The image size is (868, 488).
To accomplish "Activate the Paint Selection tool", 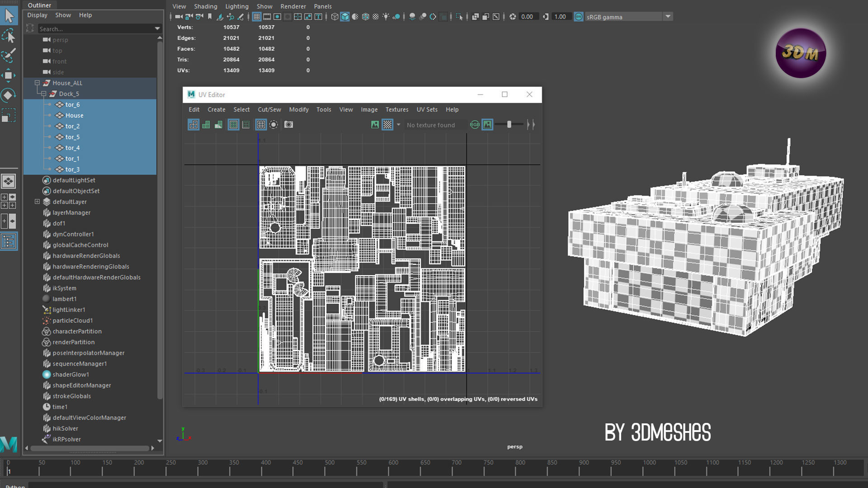I will click(x=9, y=55).
